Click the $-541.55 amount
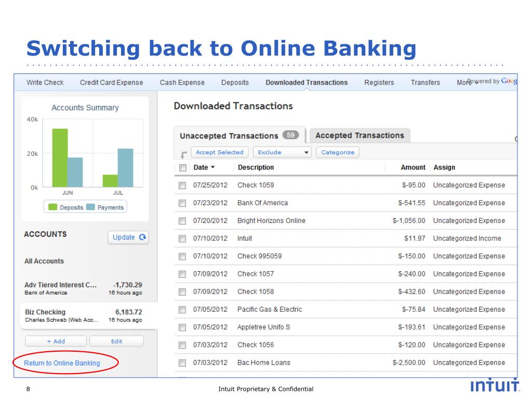The height and width of the screenshot is (399, 532). click(411, 203)
